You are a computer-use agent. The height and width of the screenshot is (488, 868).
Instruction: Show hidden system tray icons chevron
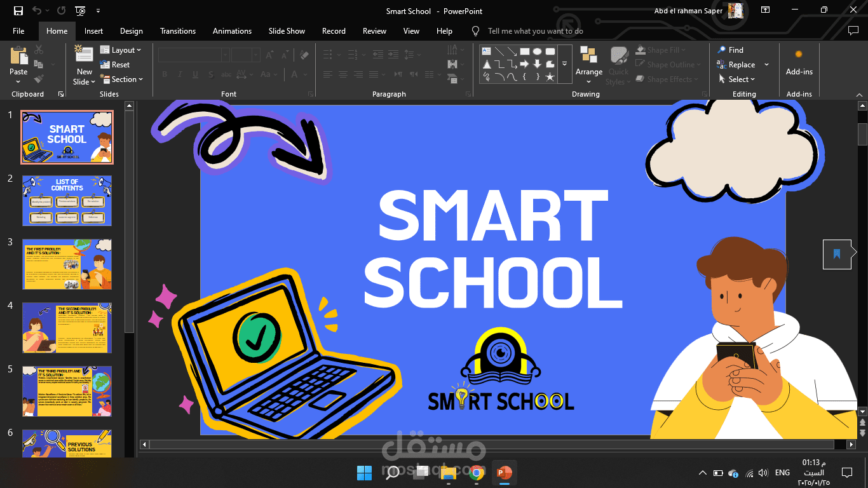point(702,473)
